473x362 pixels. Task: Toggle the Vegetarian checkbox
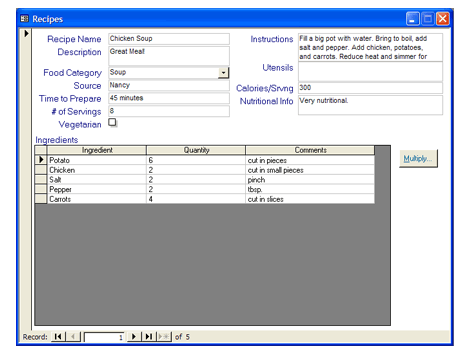pyautogui.click(x=113, y=122)
